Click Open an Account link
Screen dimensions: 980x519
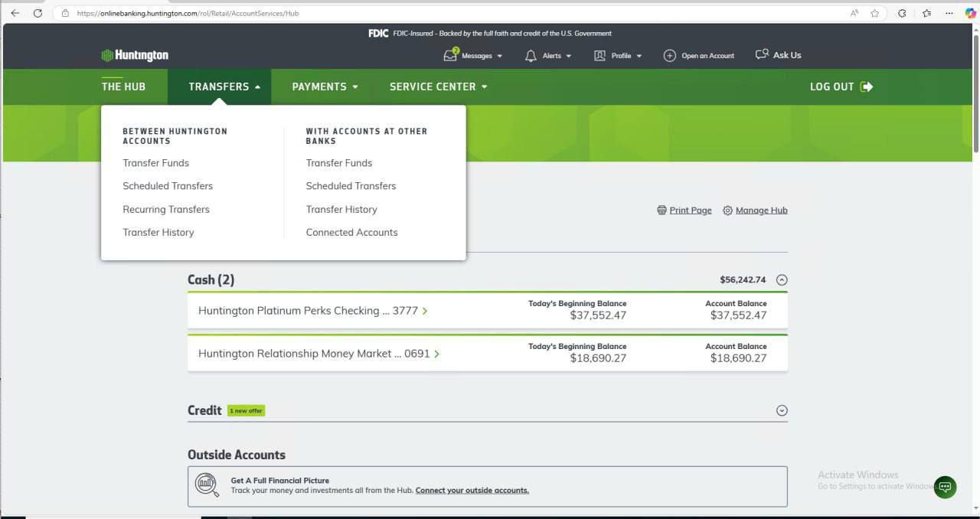708,56
